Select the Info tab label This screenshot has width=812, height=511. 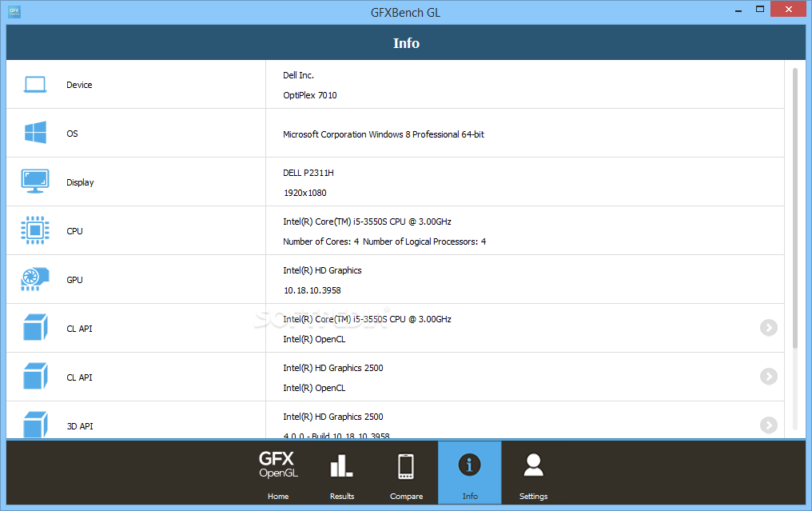point(470,496)
